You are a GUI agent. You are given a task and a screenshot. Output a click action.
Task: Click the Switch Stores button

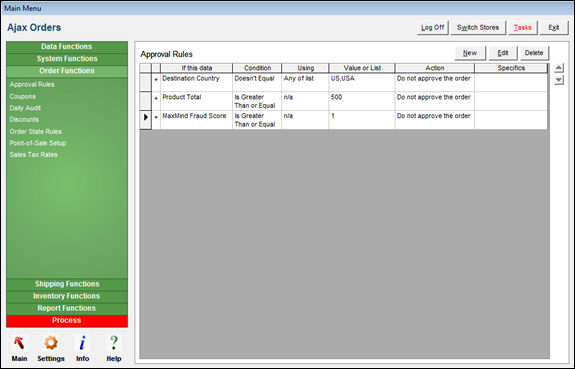click(478, 28)
